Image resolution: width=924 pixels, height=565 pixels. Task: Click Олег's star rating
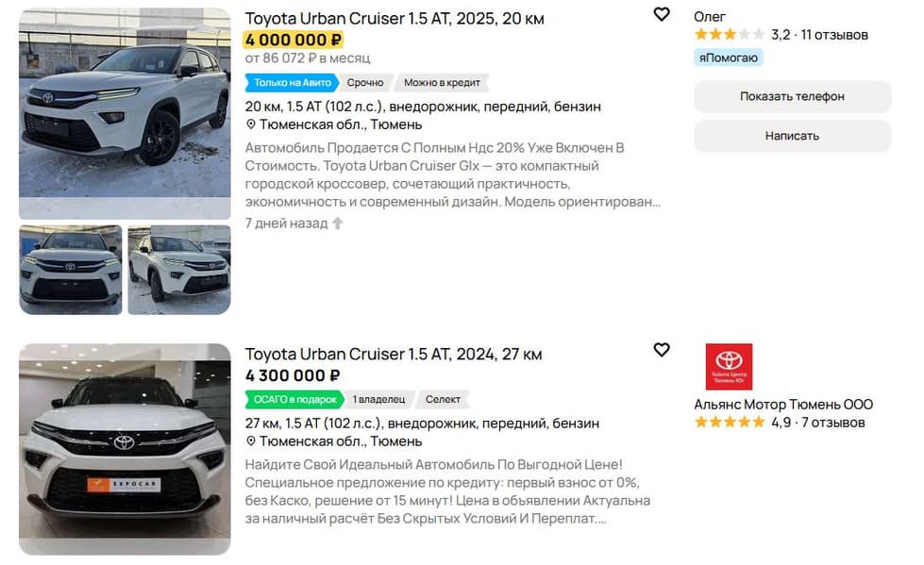[729, 35]
